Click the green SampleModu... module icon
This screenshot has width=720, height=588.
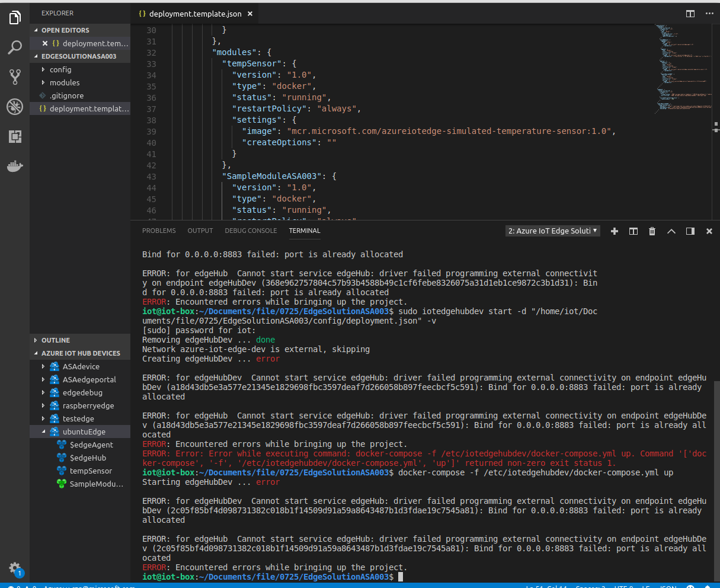[x=61, y=484]
